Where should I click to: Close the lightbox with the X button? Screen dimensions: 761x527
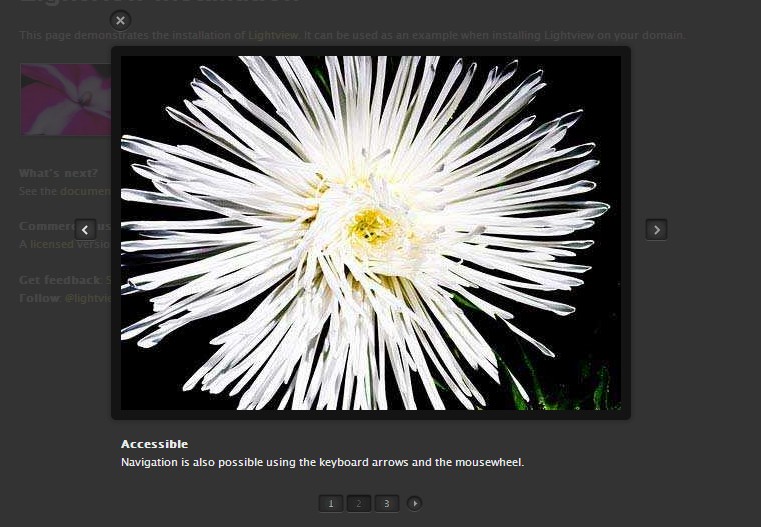click(x=120, y=20)
